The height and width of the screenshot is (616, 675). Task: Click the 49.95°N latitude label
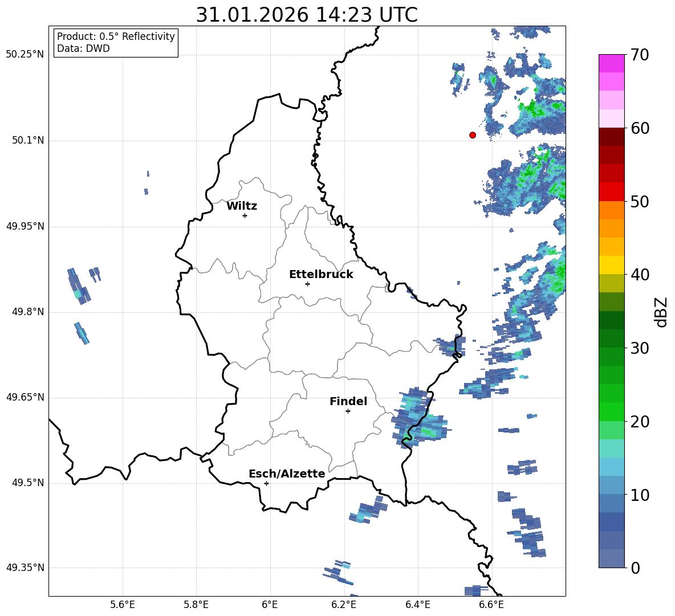coord(25,226)
